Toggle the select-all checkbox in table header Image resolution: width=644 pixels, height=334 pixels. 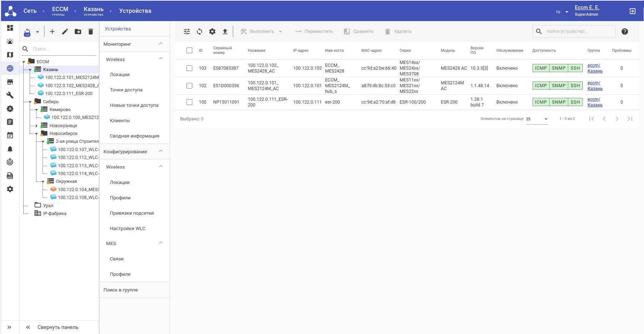tap(189, 50)
